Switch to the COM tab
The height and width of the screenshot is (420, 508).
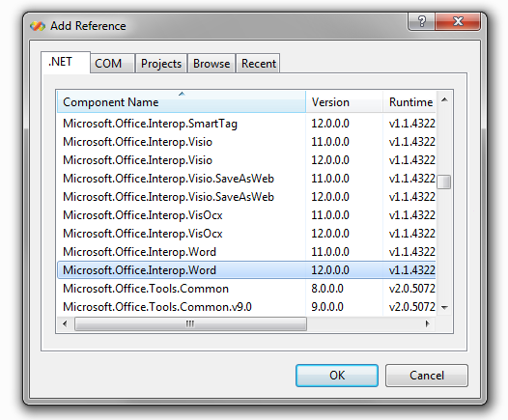click(x=112, y=64)
